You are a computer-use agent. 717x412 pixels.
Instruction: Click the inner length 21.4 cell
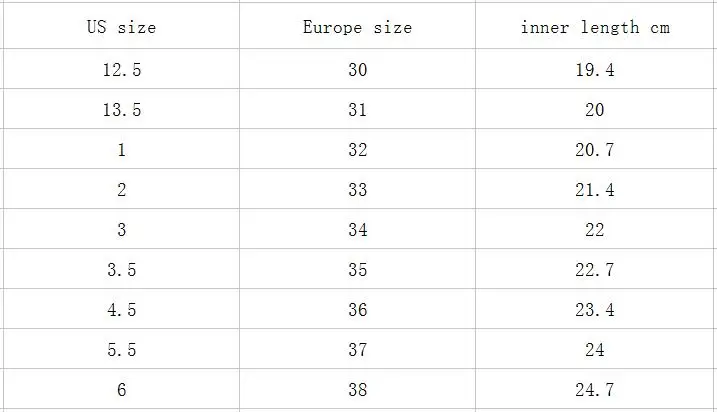click(x=595, y=189)
